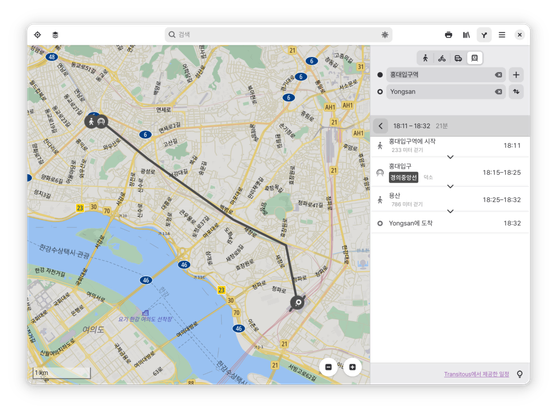Add a new route waypoint
This screenshot has width=557, height=414.
click(516, 75)
